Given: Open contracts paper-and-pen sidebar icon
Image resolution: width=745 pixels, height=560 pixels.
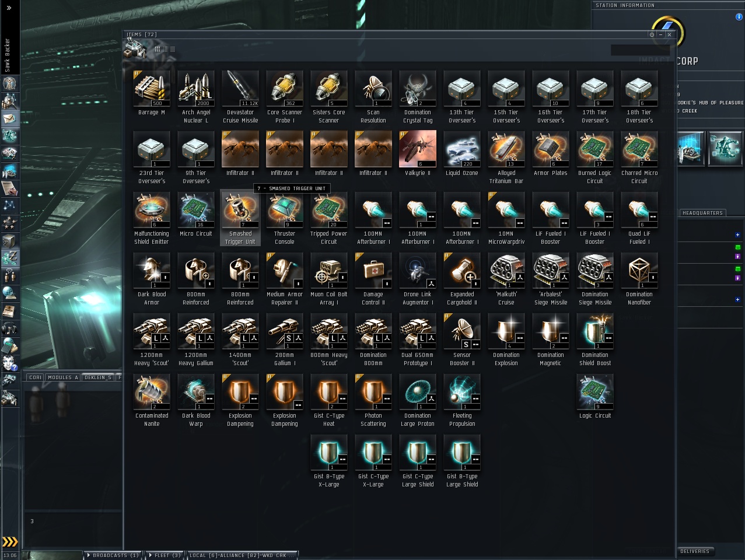Looking at the screenshot, I should coord(10,188).
